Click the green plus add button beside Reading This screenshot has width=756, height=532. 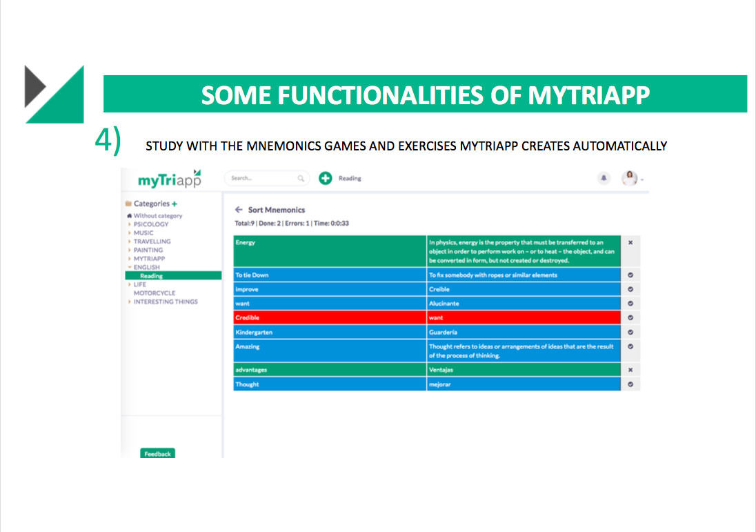[325, 178]
